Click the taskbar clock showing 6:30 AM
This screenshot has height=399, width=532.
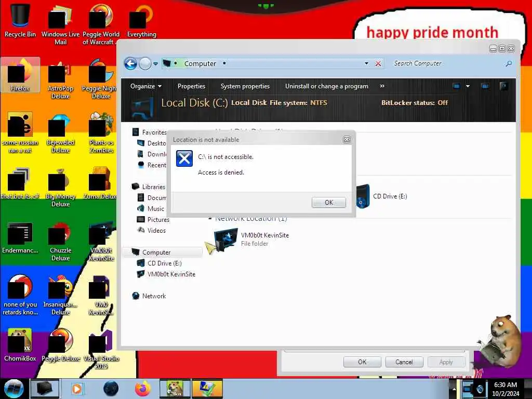tap(506, 389)
